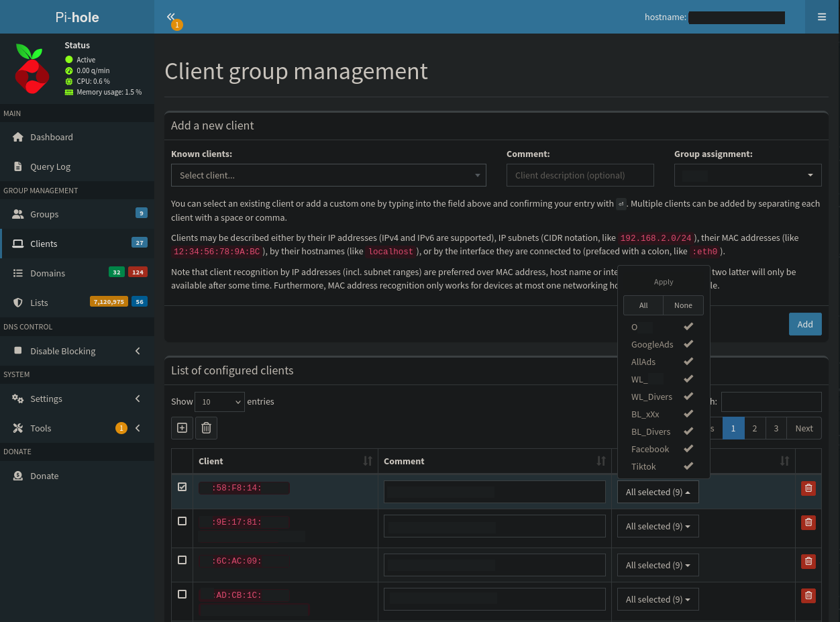Toggle the BL_xXx group in the dropdown

(663, 414)
